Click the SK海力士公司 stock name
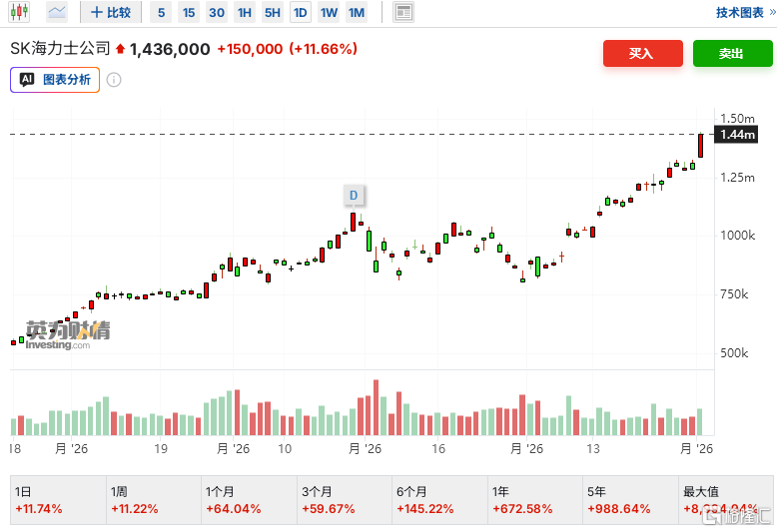Image resolution: width=777 pixels, height=532 pixels. 60,49
